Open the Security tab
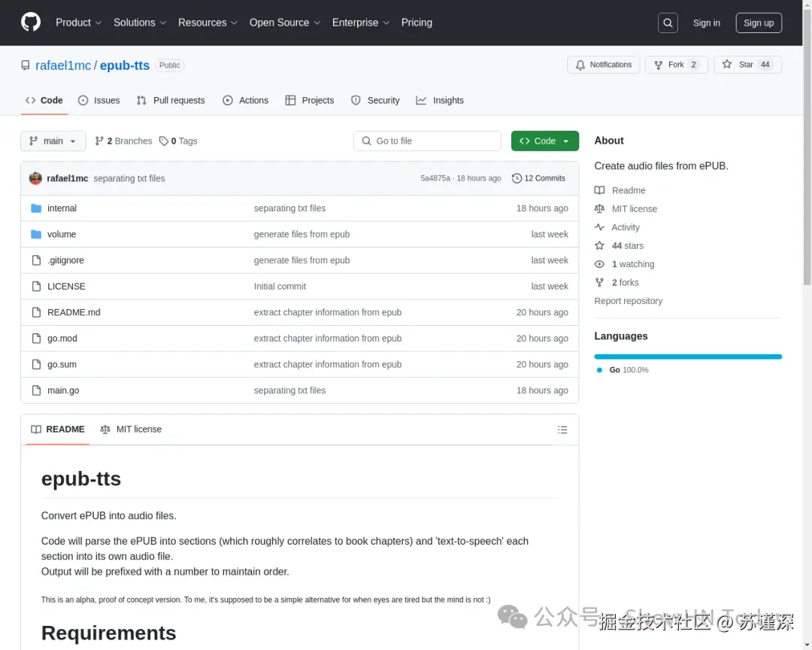This screenshot has width=812, height=650. coord(375,101)
